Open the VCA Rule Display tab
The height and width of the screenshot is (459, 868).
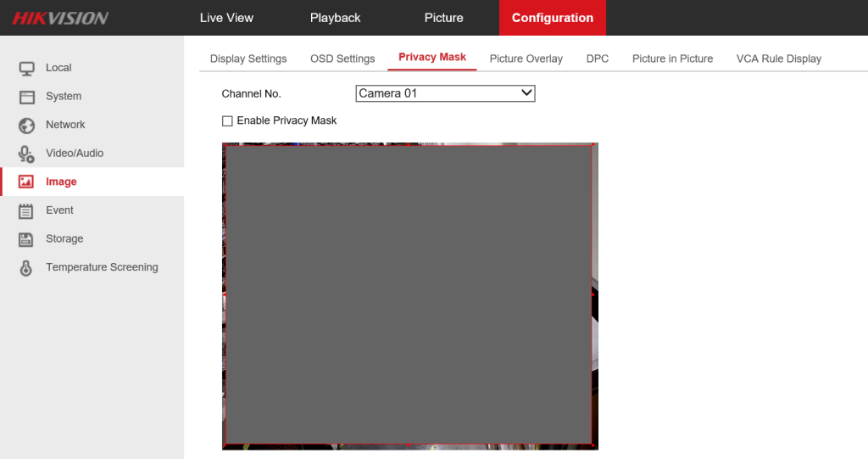[x=778, y=59]
